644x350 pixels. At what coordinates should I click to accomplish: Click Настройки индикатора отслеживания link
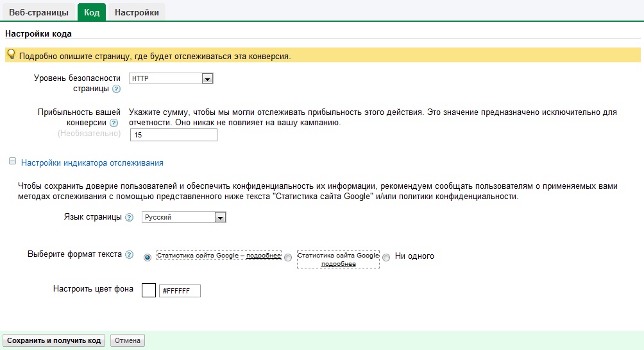tap(92, 163)
